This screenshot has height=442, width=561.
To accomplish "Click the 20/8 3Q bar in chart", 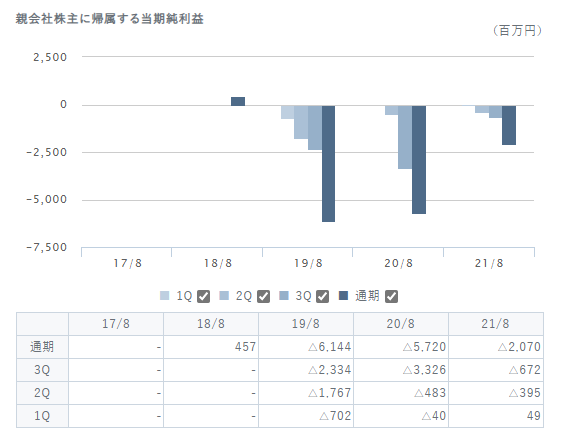I will pos(405,137).
